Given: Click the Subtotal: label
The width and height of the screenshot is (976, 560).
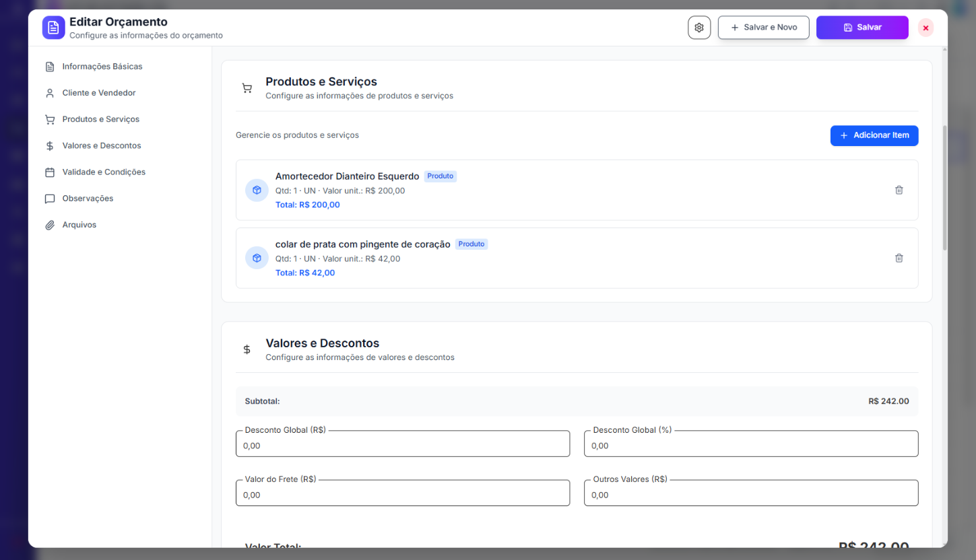Looking at the screenshot, I should pyautogui.click(x=262, y=401).
